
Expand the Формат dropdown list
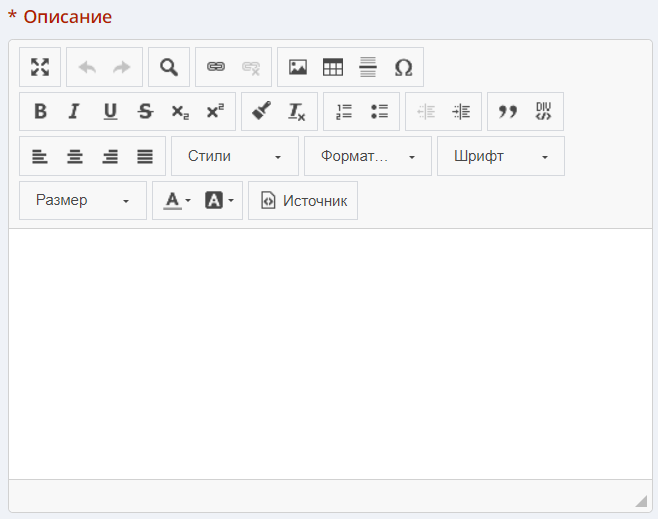[x=368, y=156]
